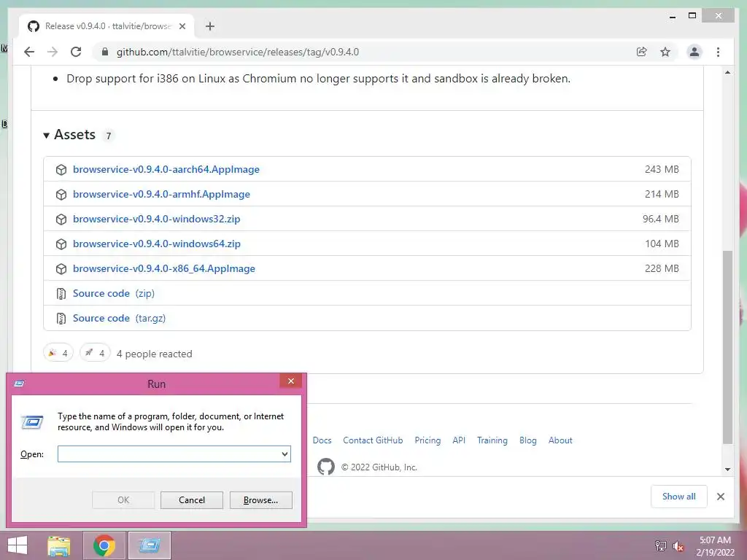Image resolution: width=747 pixels, height=560 pixels.
Task: Open the Contact GitHub footer link
Action: (373, 440)
